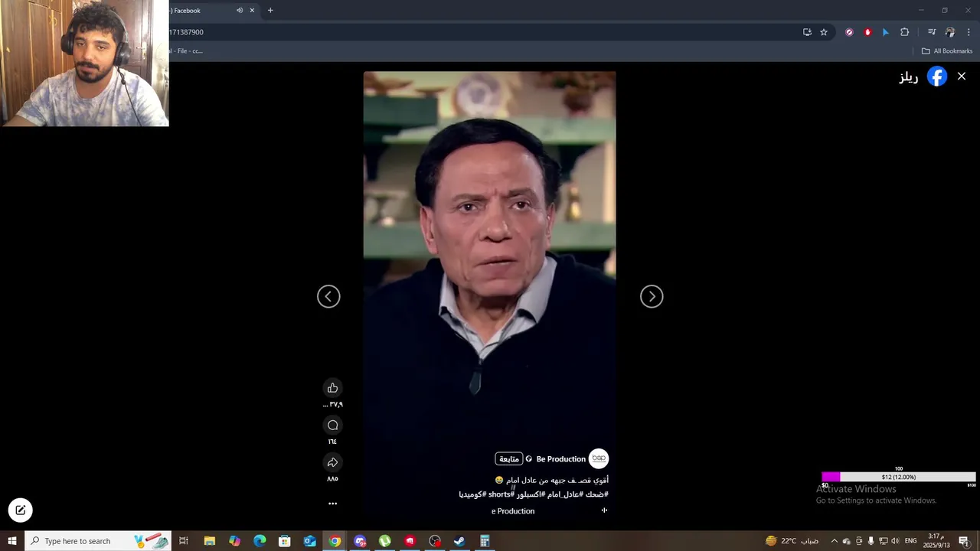The width and height of the screenshot is (980, 551).
Task: Open Task View on the taskbar
Action: tap(184, 541)
